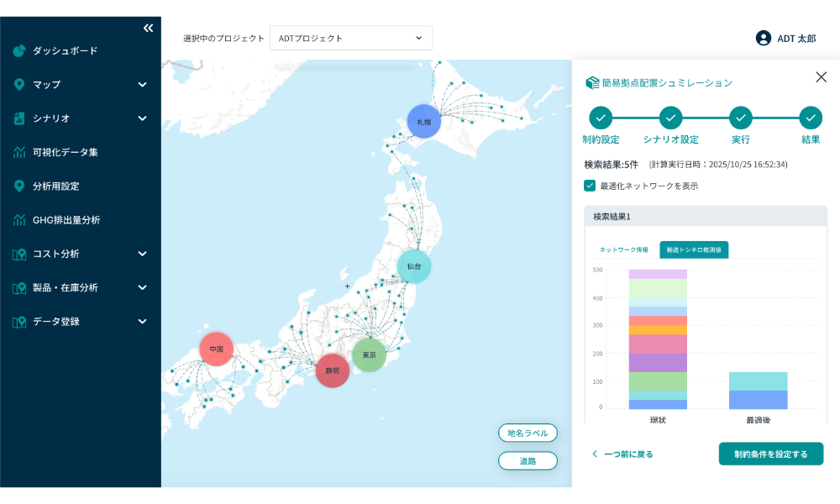Select the GHG排出量分析 icon
The height and width of the screenshot is (504, 840).
coord(18,220)
